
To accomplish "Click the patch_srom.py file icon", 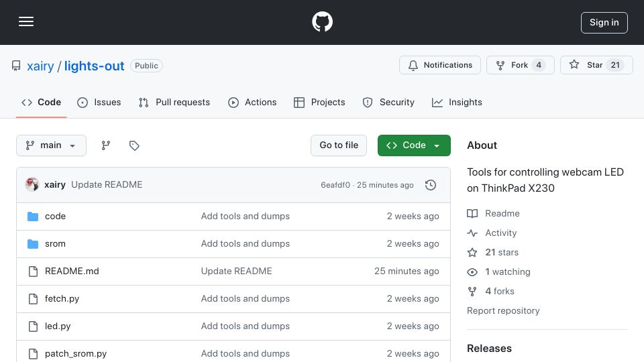I will 33,354.
